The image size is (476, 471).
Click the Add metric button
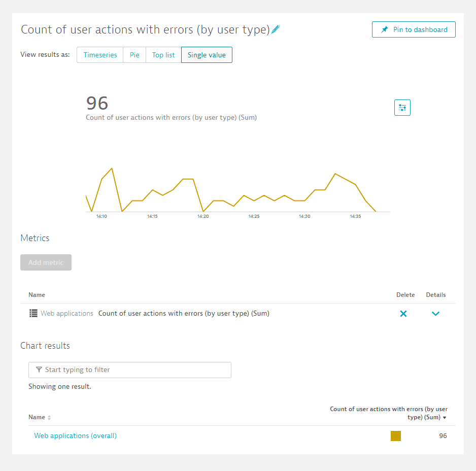tap(46, 262)
